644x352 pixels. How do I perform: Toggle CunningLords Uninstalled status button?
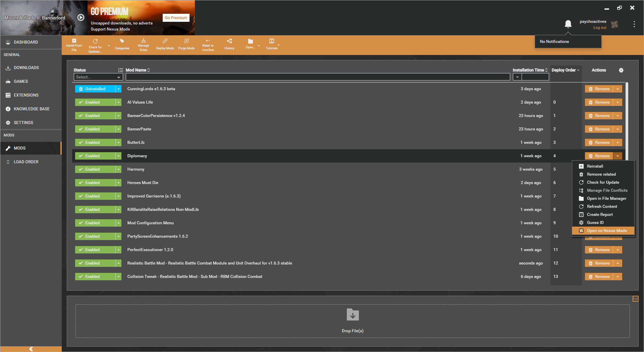95,89
